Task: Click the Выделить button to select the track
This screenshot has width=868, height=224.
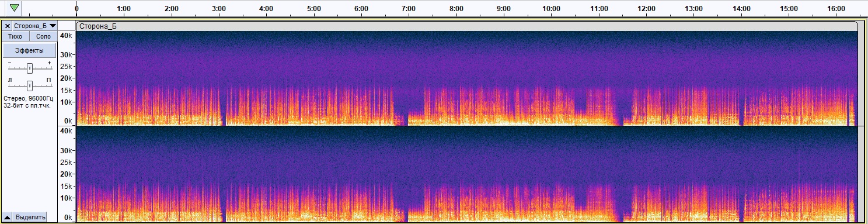Action: 30,217
